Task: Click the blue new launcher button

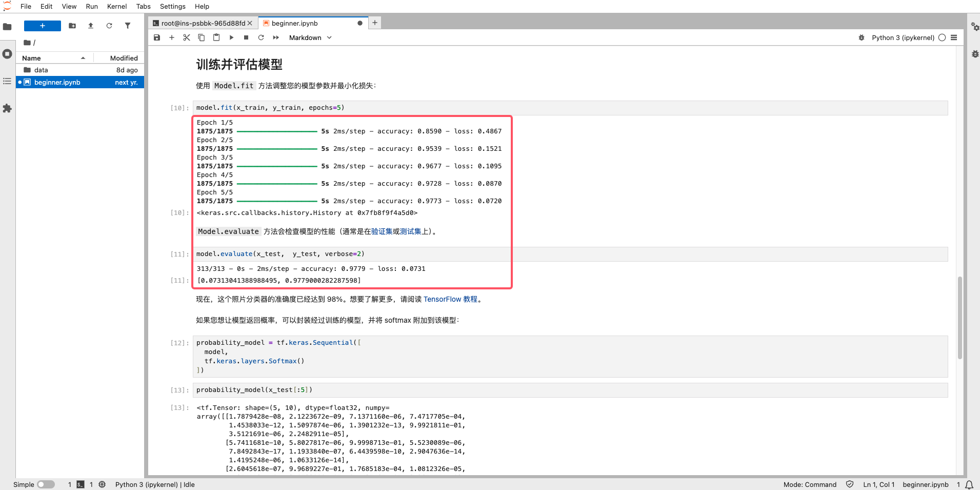Action: (x=43, y=26)
